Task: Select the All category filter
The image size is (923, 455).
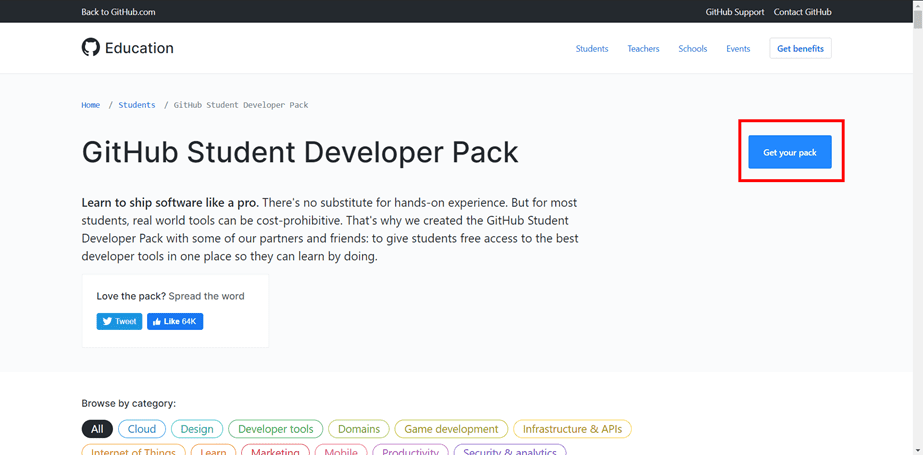Action: [97, 429]
